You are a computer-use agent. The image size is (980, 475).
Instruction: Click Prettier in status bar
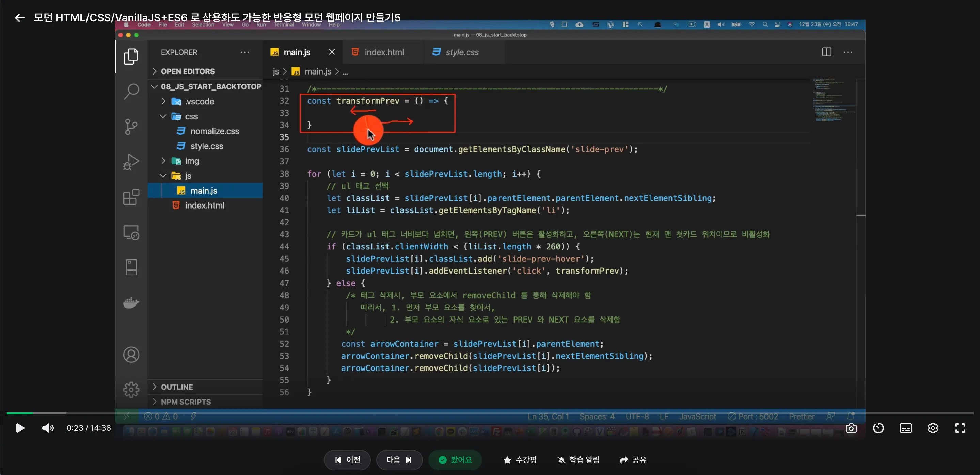(802, 416)
